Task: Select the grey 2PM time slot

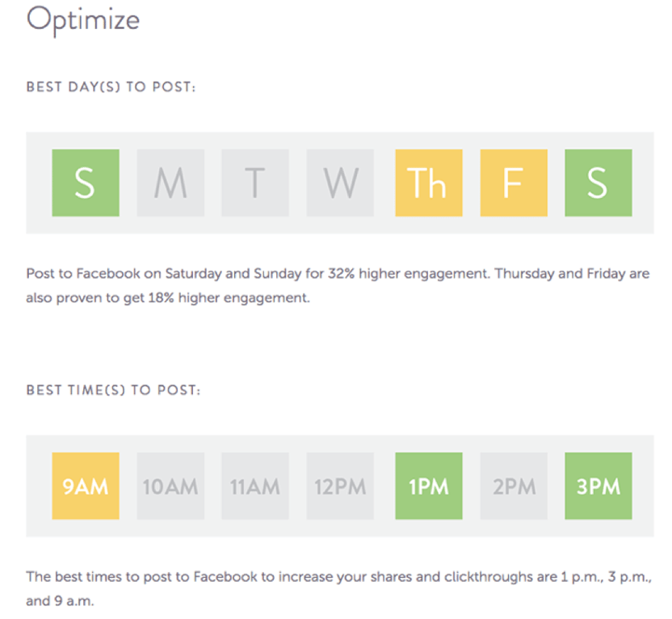Action: tap(514, 486)
